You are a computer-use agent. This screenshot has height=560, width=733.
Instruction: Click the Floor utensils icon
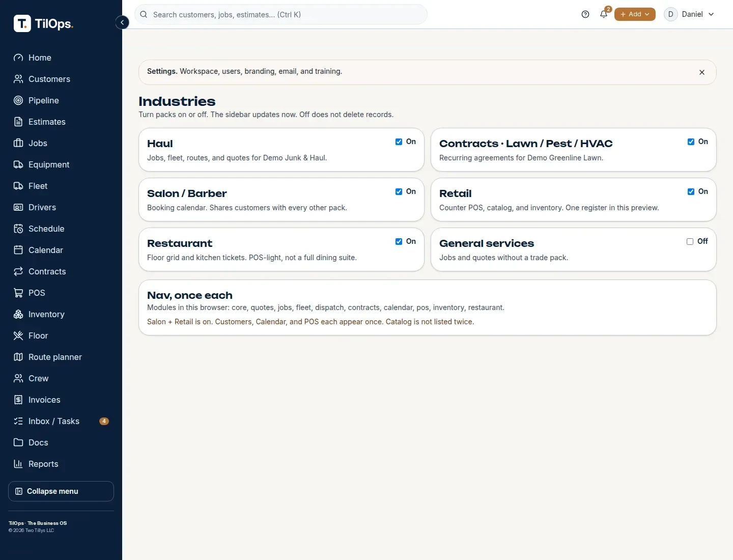[x=18, y=335]
